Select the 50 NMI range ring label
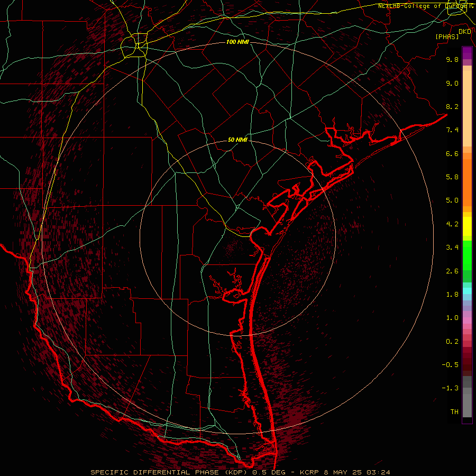Image resolution: width=476 pixels, height=476 pixels. pos(237,140)
